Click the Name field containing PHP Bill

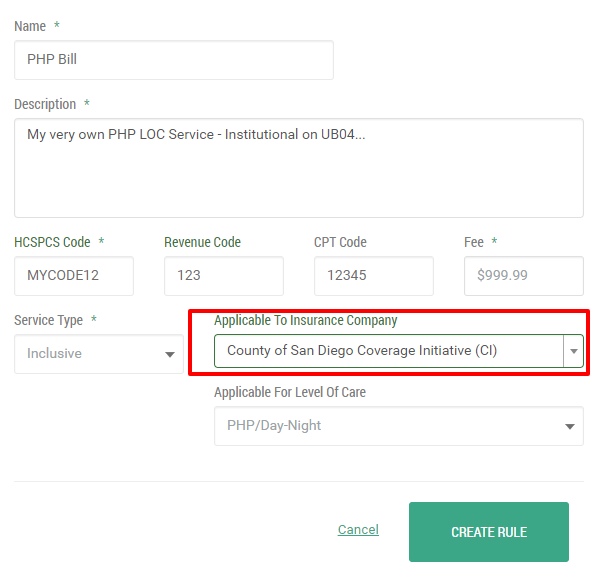click(x=174, y=60)
